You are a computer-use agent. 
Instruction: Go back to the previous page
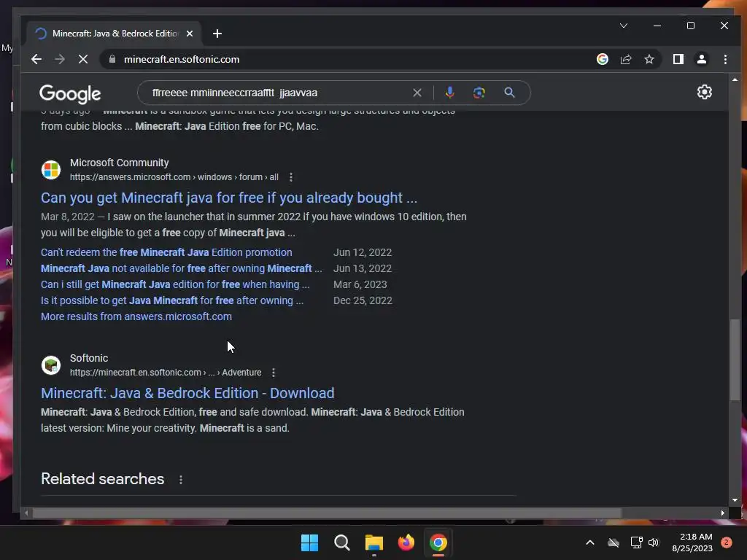tap(36, 59)
